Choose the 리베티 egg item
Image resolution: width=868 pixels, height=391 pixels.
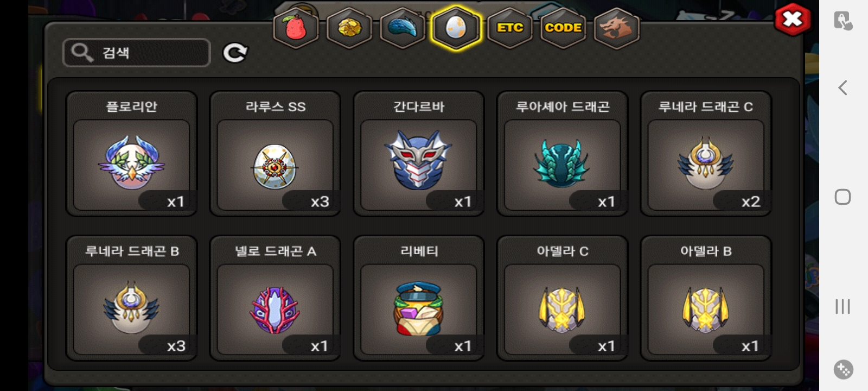(419, 298)
